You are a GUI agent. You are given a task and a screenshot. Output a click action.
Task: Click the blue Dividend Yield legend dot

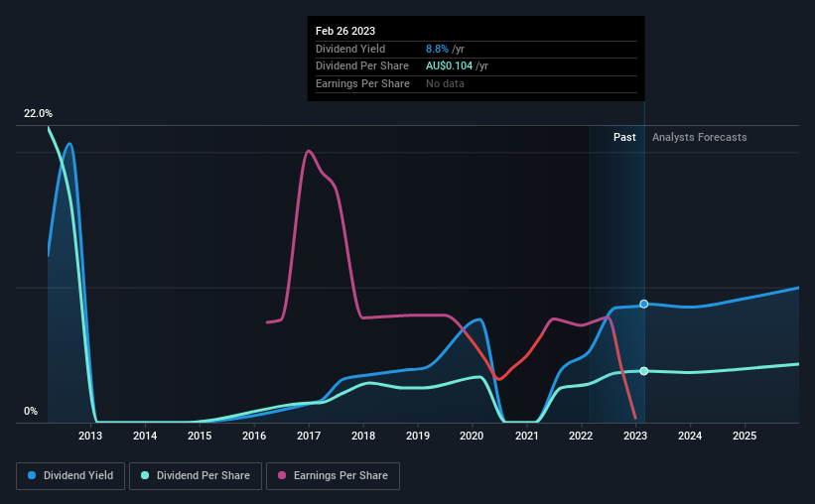pos(32,475)
